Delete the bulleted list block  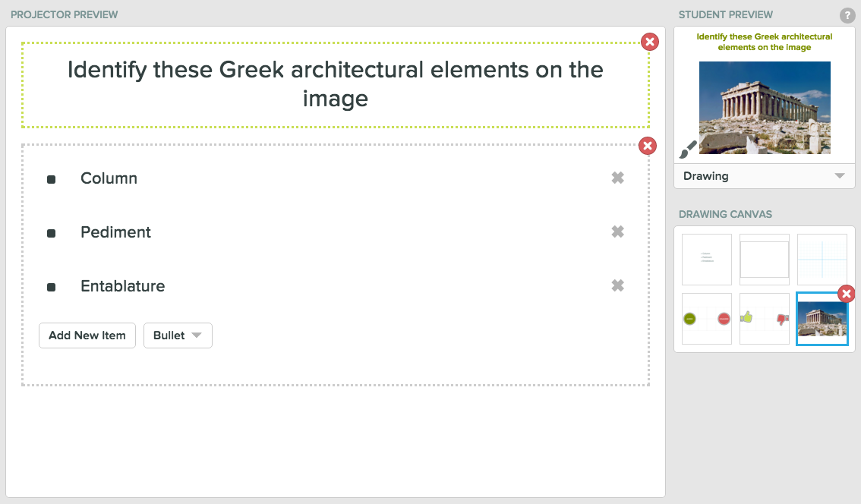[648, 146]
